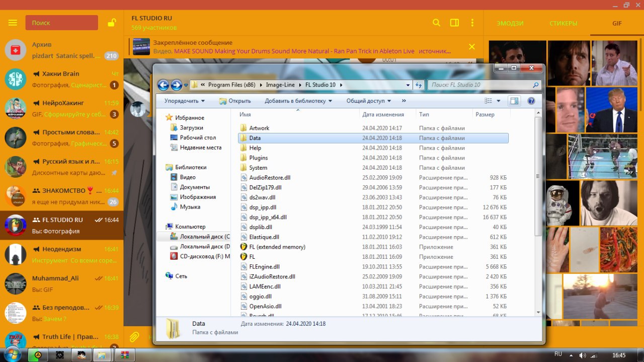This screenshot has height=362, width=644.
Task: Sort by the Размер column header
Action: point(491,114)
